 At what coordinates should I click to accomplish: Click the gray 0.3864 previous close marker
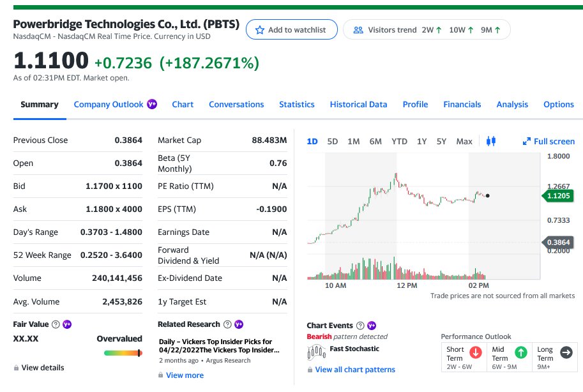(557, 243)
